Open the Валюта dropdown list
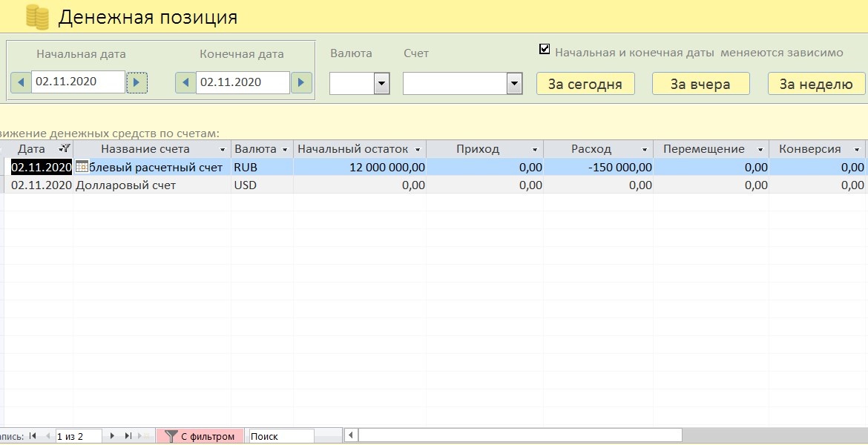This screenshot has height=445, width=868. tap(382, 84)
